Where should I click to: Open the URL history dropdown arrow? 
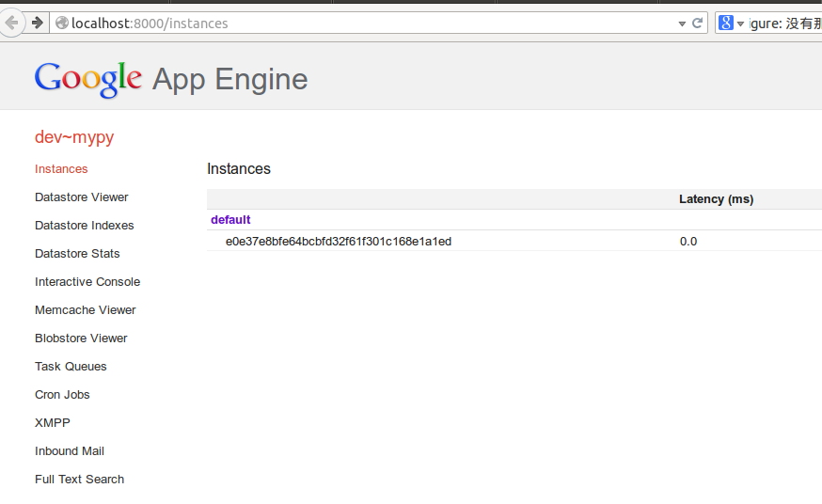tap(682, 24)
